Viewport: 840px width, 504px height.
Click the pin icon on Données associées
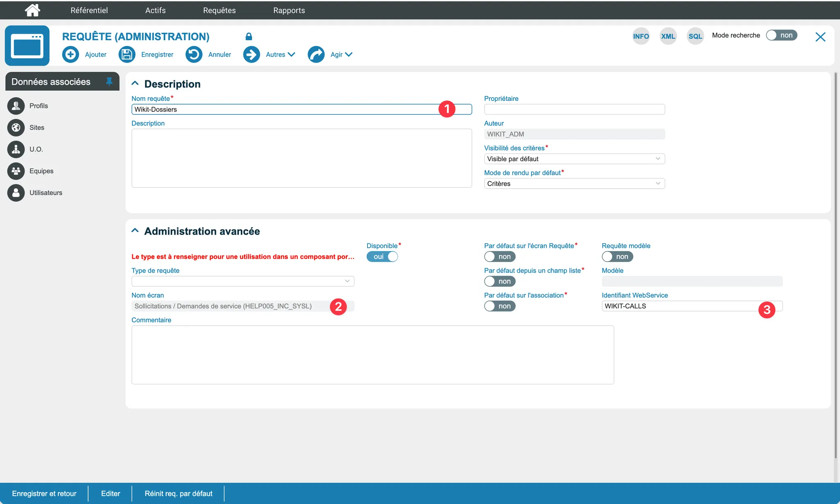click(x=109, y=82)
